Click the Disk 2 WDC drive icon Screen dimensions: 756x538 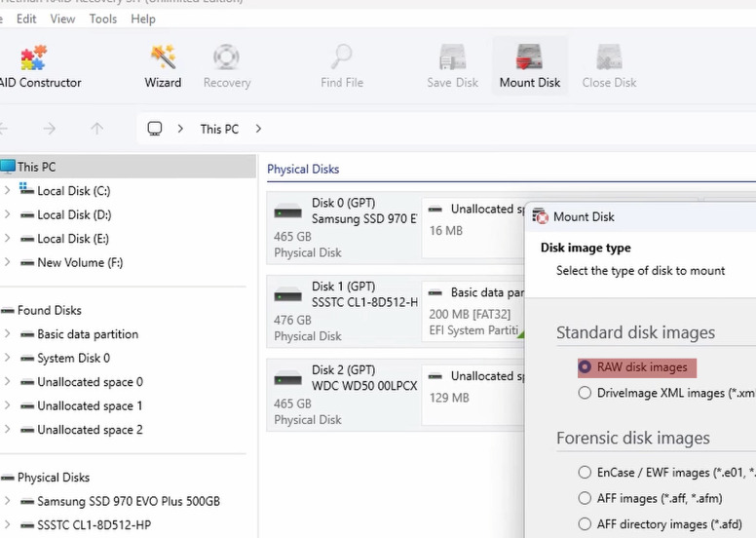(x=287, y=379)
